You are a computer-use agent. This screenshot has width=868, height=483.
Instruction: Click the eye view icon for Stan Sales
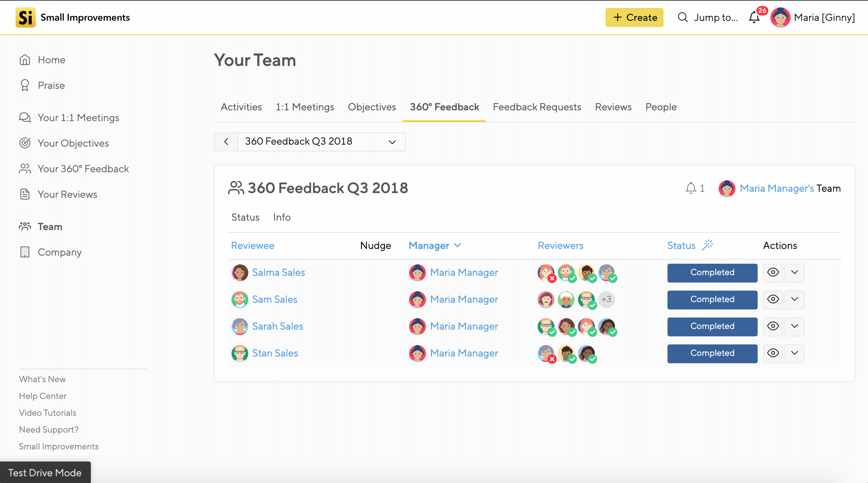773,353
